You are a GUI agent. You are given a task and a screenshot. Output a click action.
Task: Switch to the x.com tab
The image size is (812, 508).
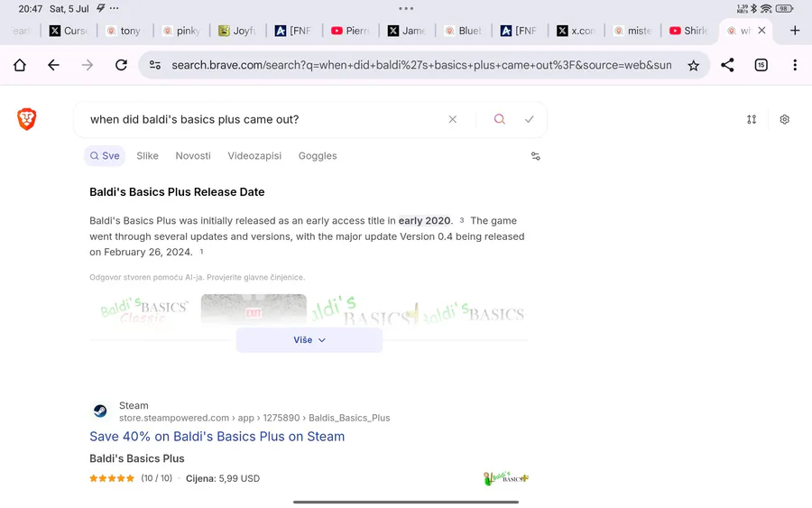pos(577,31)
